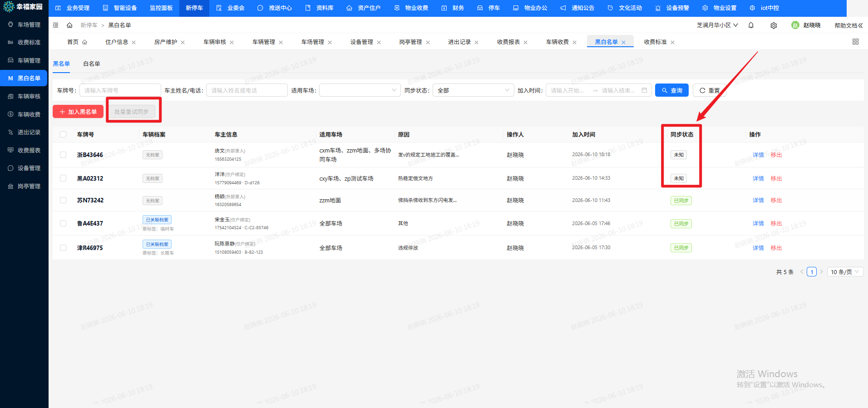Viewport: 868px width, 408px height.
Task: Go to the previous page arrow
Action: click(802, 272)
